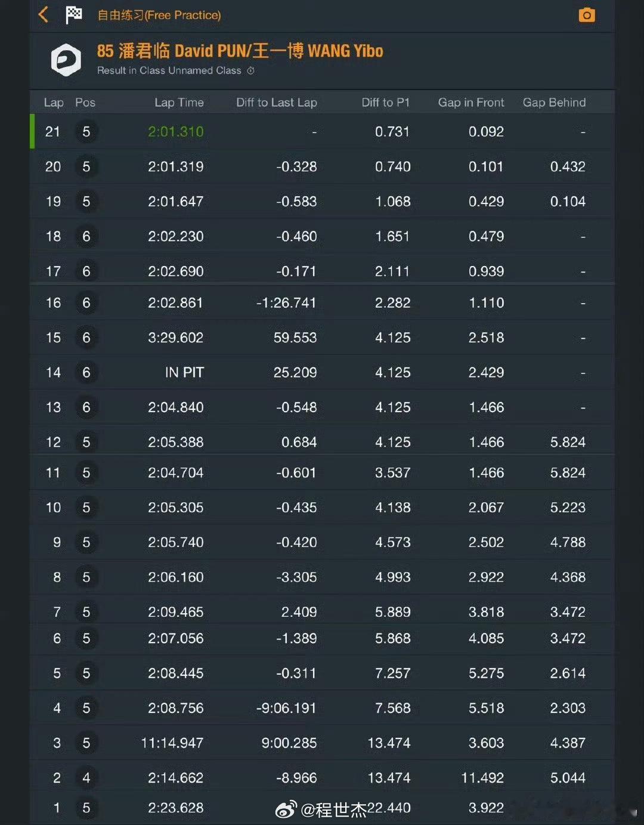This screenshot has width=644, height=825.
Task: Select the IN PIT lap 14 row
Action: [x=322, y=372]
